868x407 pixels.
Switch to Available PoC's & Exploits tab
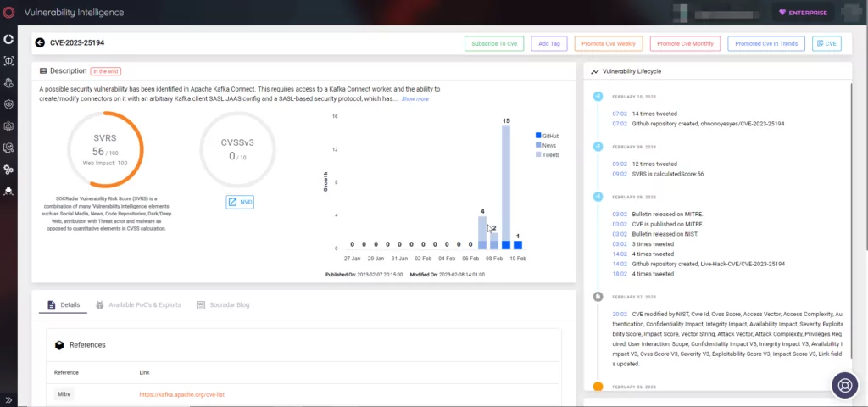[x=138, y=305]
